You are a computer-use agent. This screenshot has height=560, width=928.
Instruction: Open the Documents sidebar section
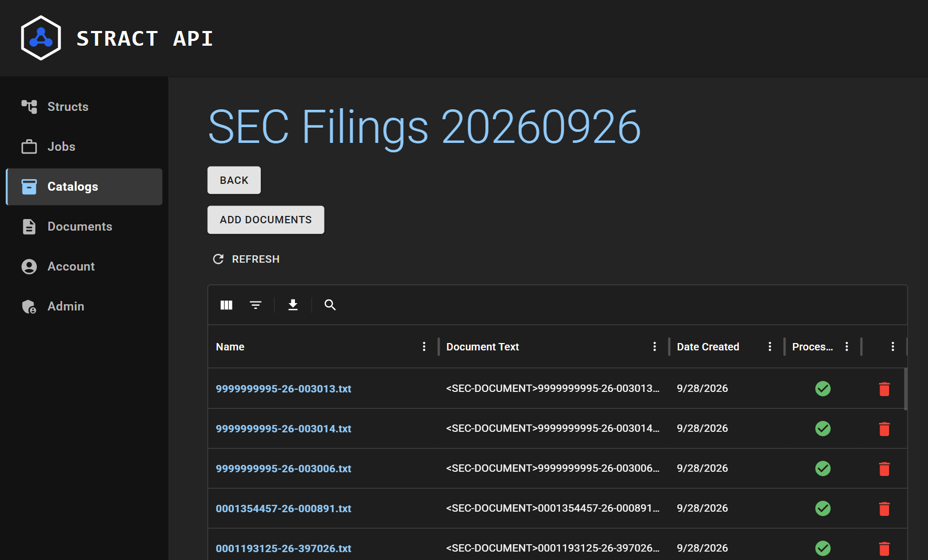coord(84,226)
